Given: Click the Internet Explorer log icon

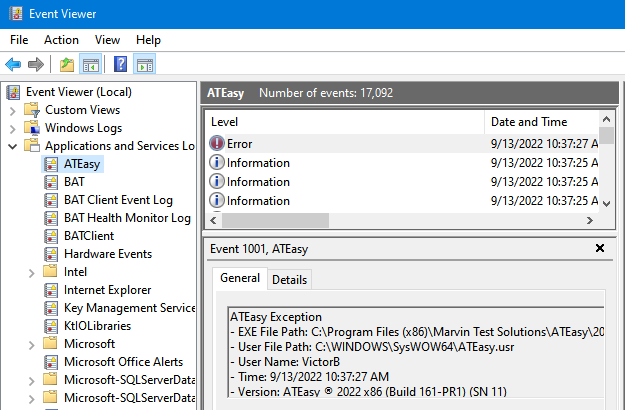Looking at the screenshot, I should [x=51, y=290].
